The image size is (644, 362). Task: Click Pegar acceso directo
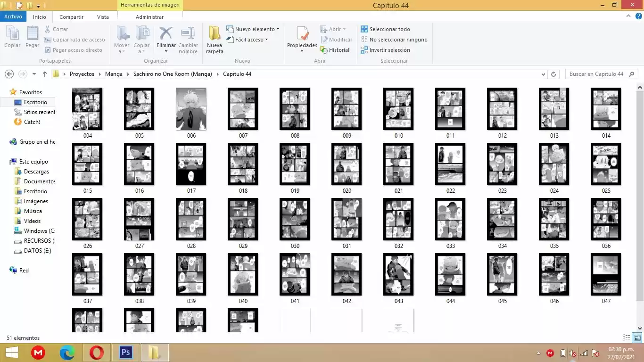click(74, 50)
